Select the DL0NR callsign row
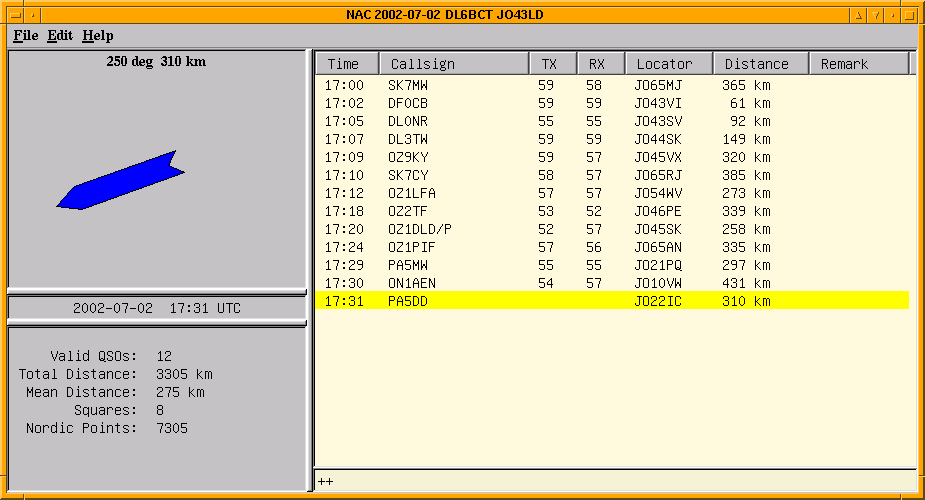Image resolution: width=925 pixels, height=500 pixels. (612, 121)
